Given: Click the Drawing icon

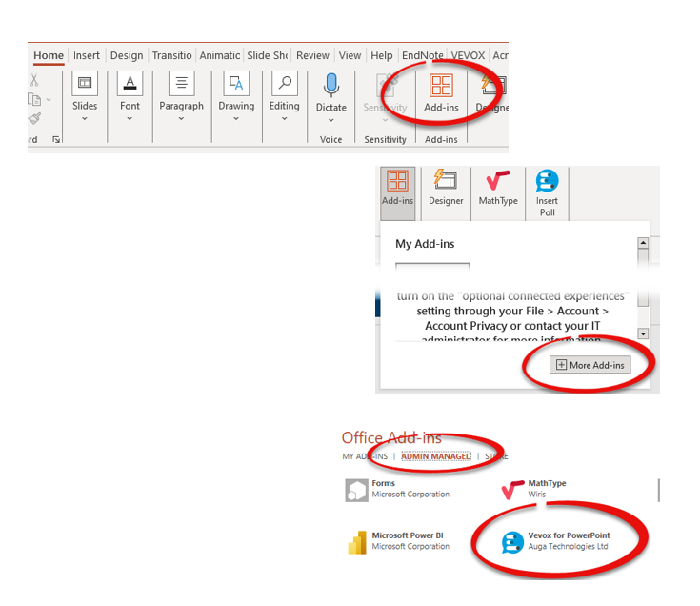Looking at the screenshot, I should pos(236,83).
